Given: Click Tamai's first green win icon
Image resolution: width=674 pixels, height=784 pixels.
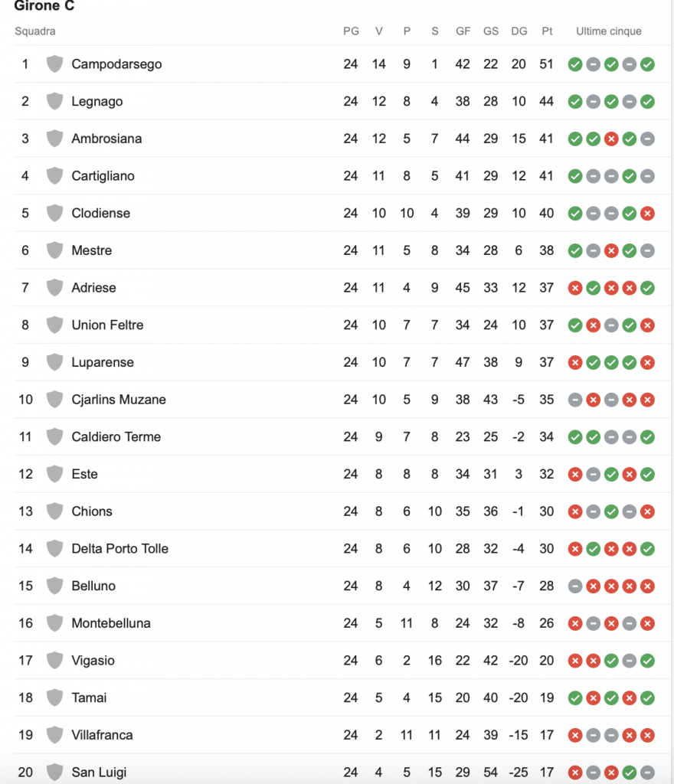Looking at the screenshot, I should coord(575,698).
